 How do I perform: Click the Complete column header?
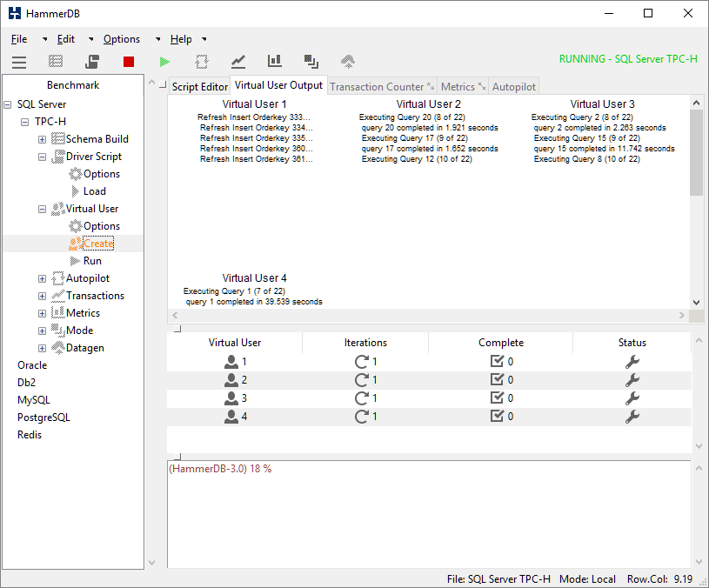(x=501, y=343)
